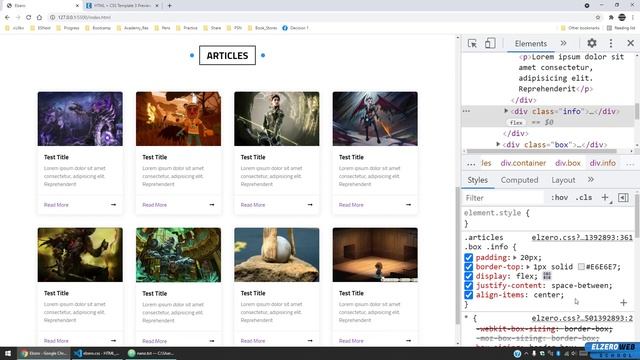The height and width of the screenshot is (360, 640).
Task: Open the Styles tab
Action: (x=478, y=180)
